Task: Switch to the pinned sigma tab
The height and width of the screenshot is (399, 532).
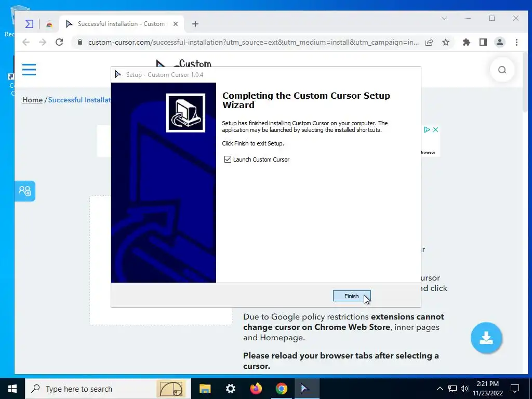Action: [29, 24]
